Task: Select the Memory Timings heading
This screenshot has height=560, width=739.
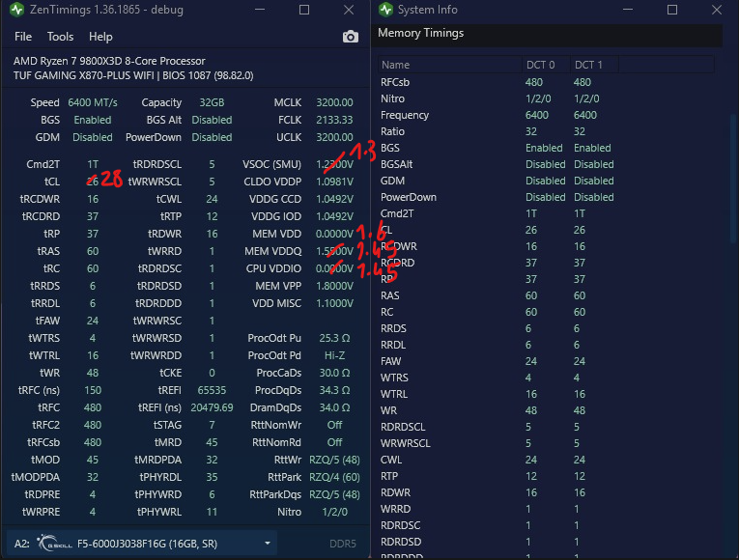Action: (420, 33)
